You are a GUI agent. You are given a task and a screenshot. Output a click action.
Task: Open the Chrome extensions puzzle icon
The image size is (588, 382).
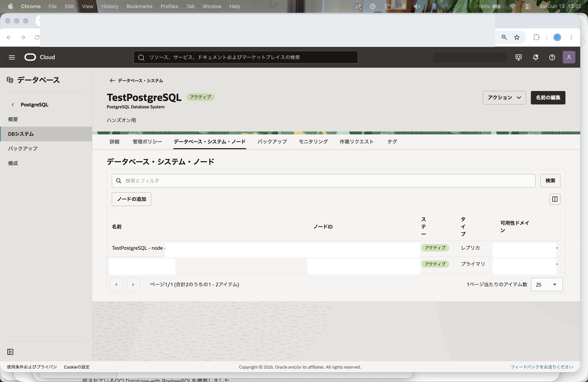tap(536, 37)
